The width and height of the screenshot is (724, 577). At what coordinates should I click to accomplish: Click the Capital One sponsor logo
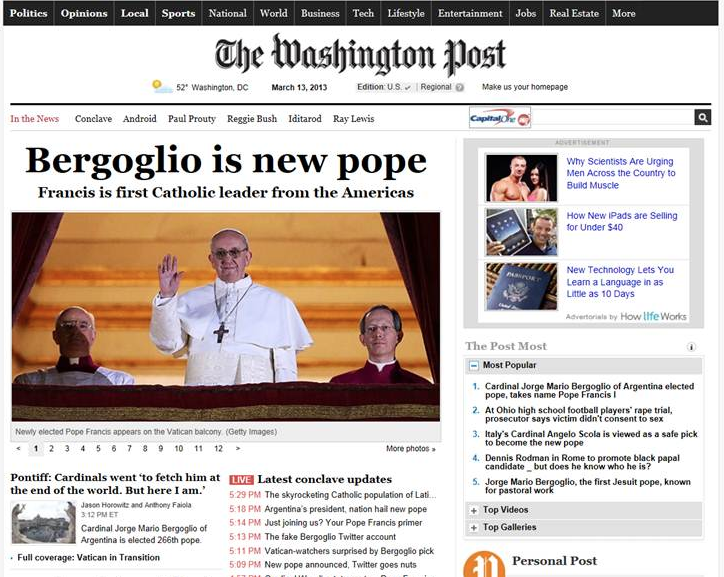point(500,118)
